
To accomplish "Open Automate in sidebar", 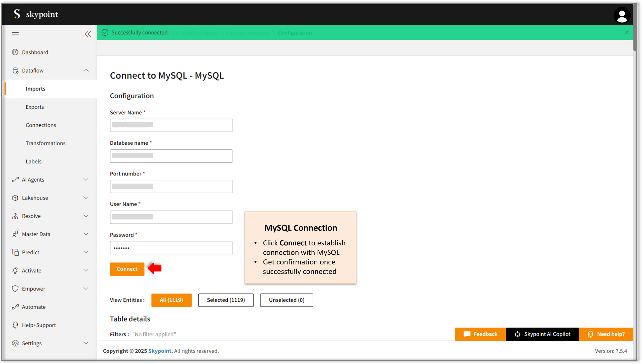I will pyautogui.click(x=34, y=307).
